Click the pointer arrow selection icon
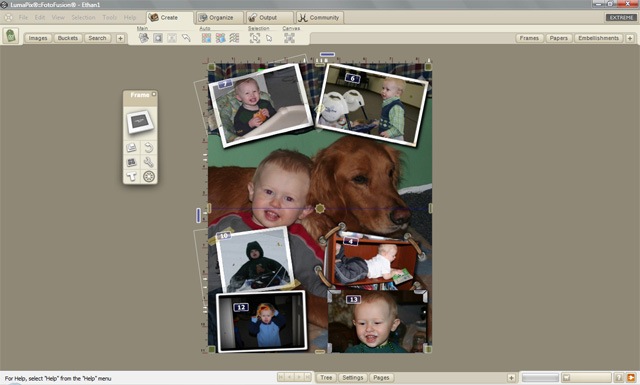The image size is (640, 385). pyautogui.click(x=269, y=38)
